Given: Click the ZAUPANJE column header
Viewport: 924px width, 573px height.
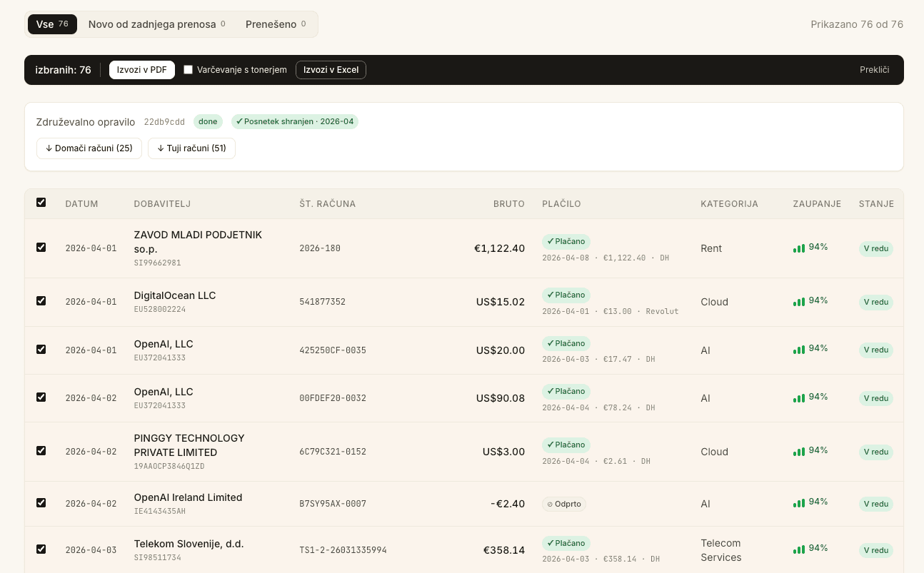Looking at the screenshot, I should [817, 204].
